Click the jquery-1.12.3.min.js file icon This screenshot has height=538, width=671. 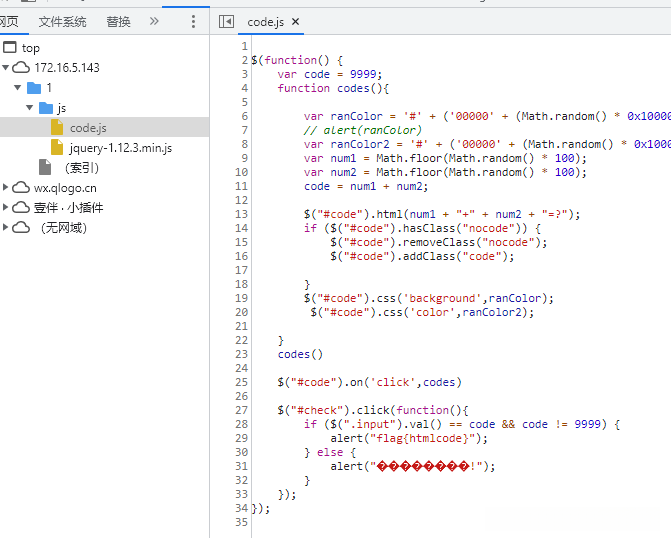pyautogui.click(x=57, y=147)
